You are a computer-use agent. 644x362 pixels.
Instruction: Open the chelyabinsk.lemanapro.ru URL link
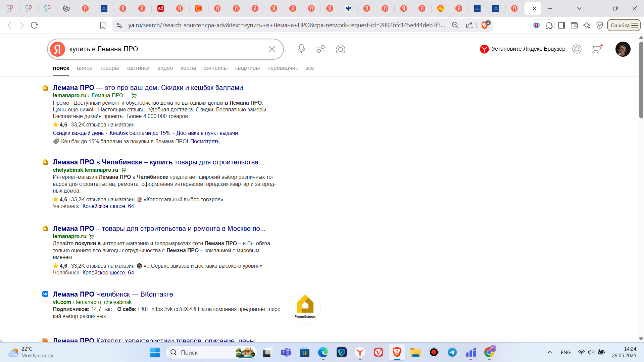[86, 170]
